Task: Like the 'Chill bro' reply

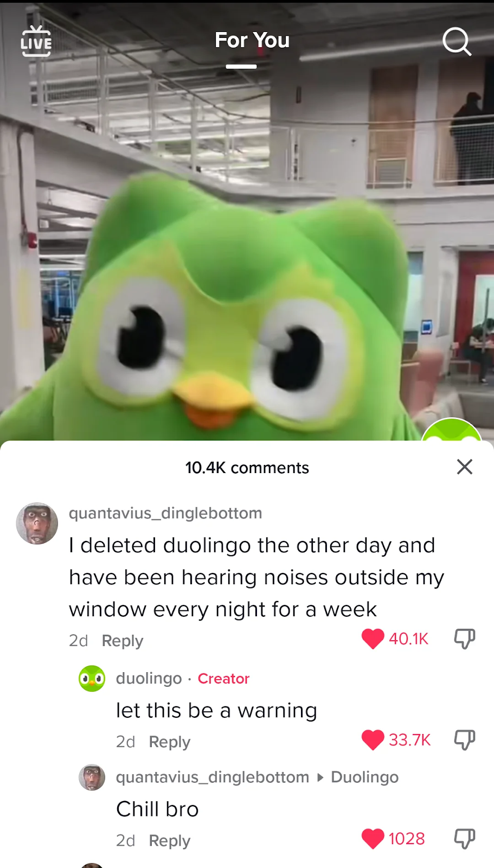Action: pos(373,838)
